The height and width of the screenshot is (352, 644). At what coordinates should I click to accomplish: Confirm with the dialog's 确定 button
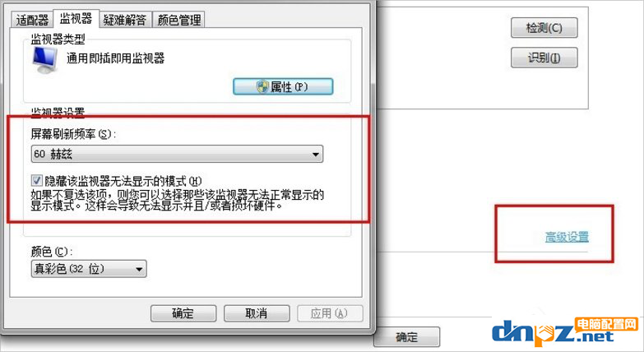(x=183, y=313)
